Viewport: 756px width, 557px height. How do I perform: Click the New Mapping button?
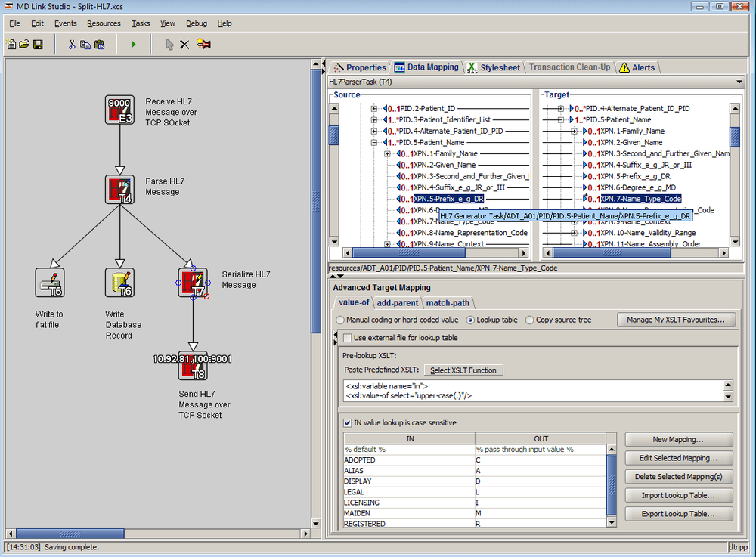coord(679,439)
